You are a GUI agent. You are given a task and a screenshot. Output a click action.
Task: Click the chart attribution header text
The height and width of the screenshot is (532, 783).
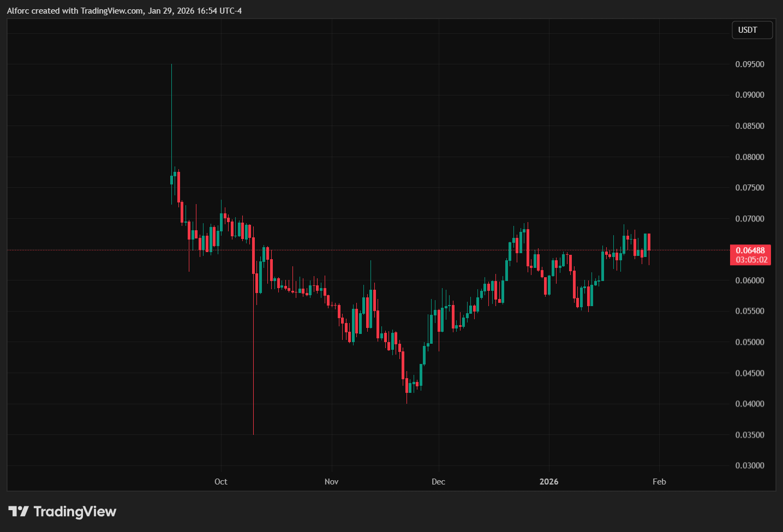(x=124, y=11)
